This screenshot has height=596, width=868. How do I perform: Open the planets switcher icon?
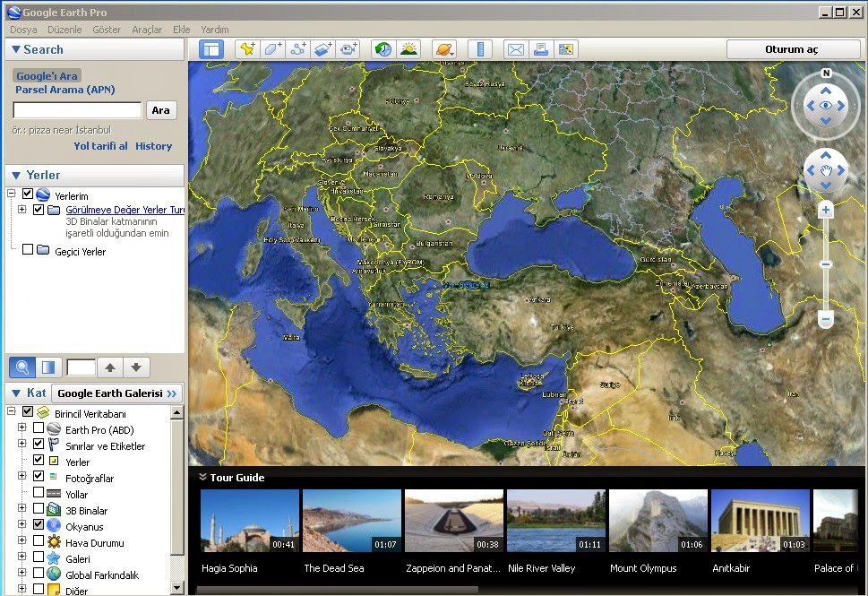[x=444, y=49]
